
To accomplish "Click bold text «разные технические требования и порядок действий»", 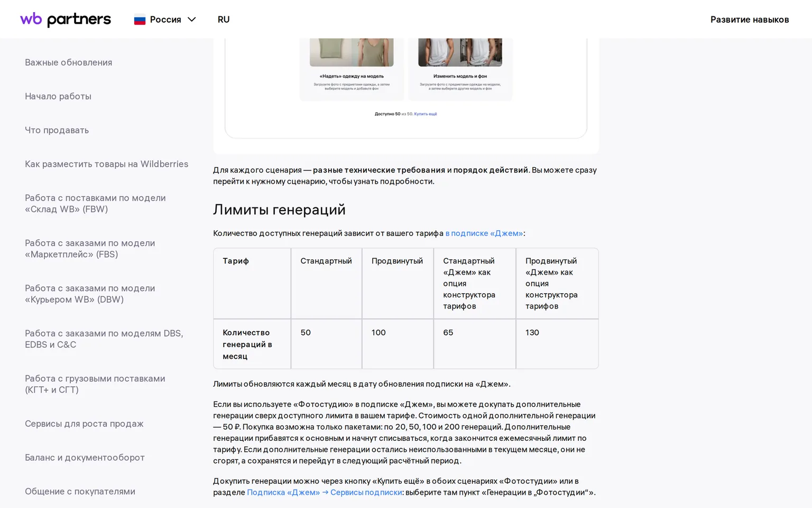I will tap(420, 170).
